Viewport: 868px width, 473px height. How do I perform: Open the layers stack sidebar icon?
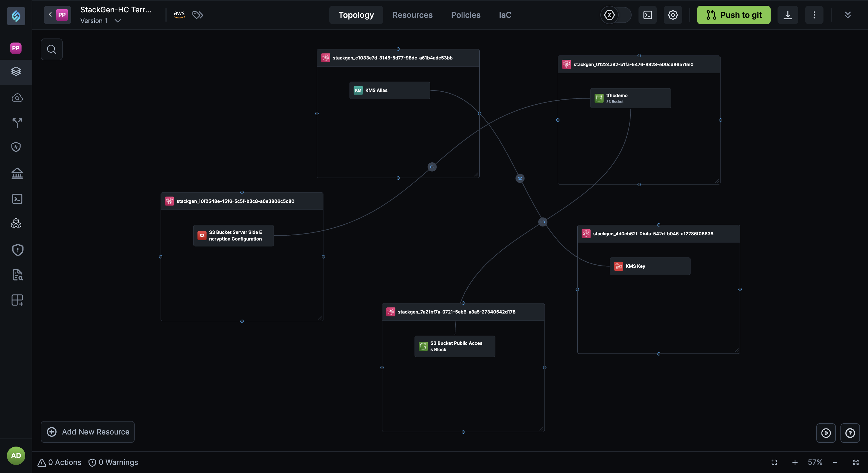(16, 71)
